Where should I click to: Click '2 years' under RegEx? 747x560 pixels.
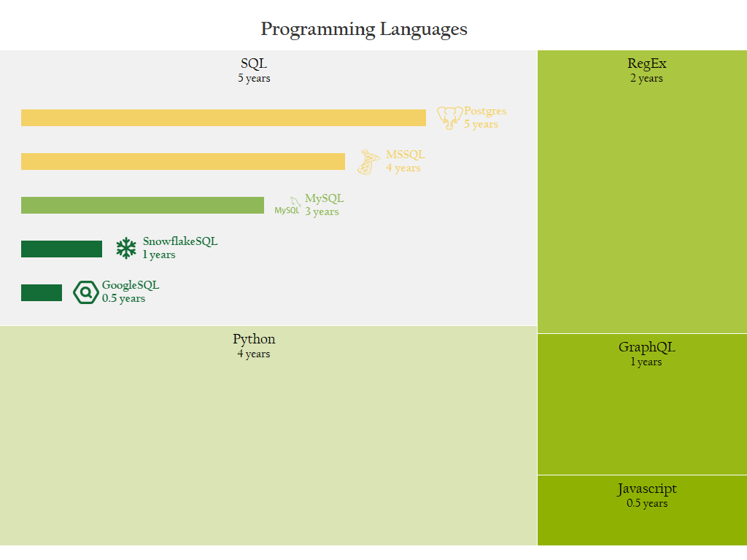[646, 78]
